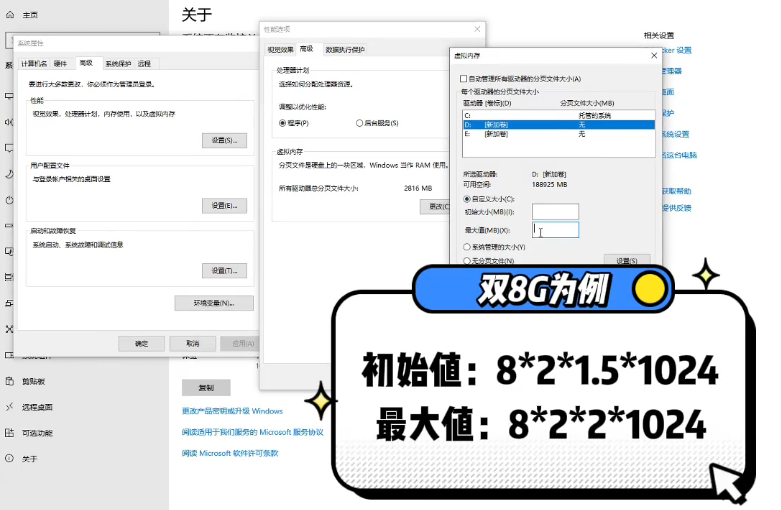
Task: Choose 系统管理的大小 radio option
Action: click(x=466, y=246)
